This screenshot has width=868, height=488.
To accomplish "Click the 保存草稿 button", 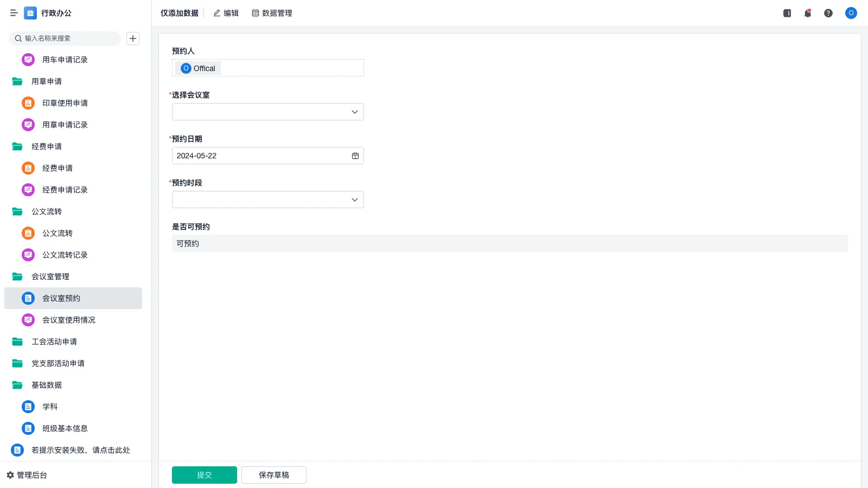I will [274, 475].
